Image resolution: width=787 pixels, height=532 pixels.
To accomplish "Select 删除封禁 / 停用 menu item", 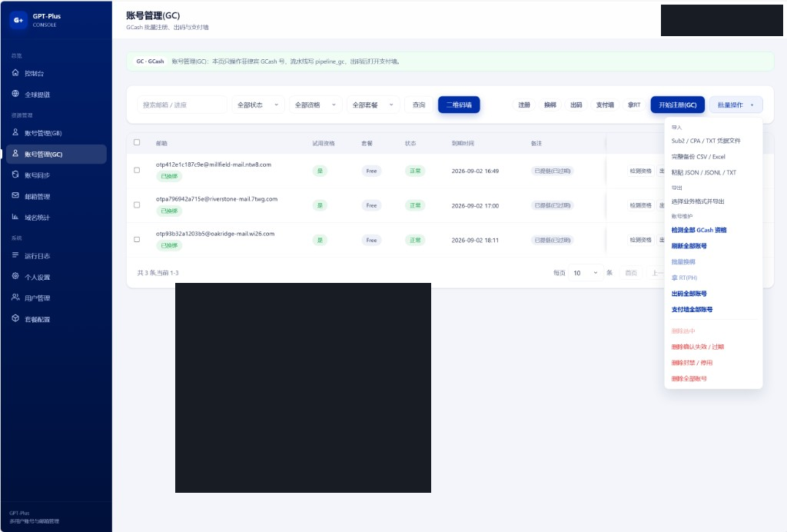I will (x=713, y=363).
